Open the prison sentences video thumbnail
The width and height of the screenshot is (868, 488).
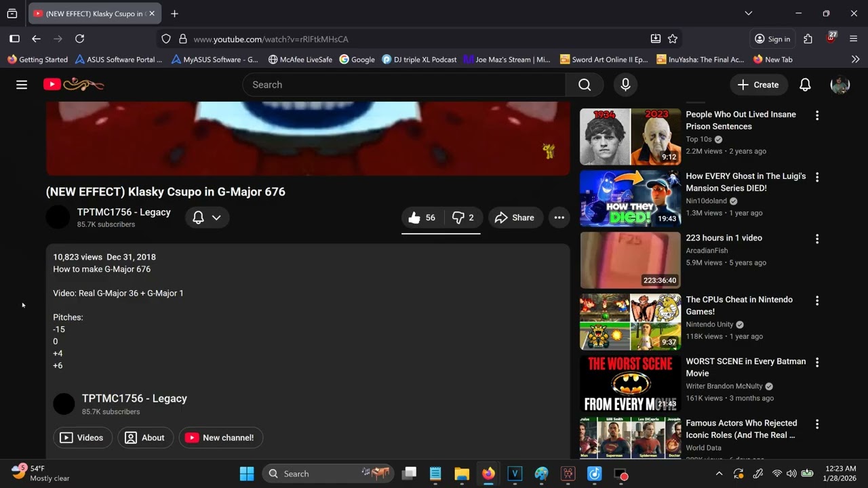(x=630, y=136)
